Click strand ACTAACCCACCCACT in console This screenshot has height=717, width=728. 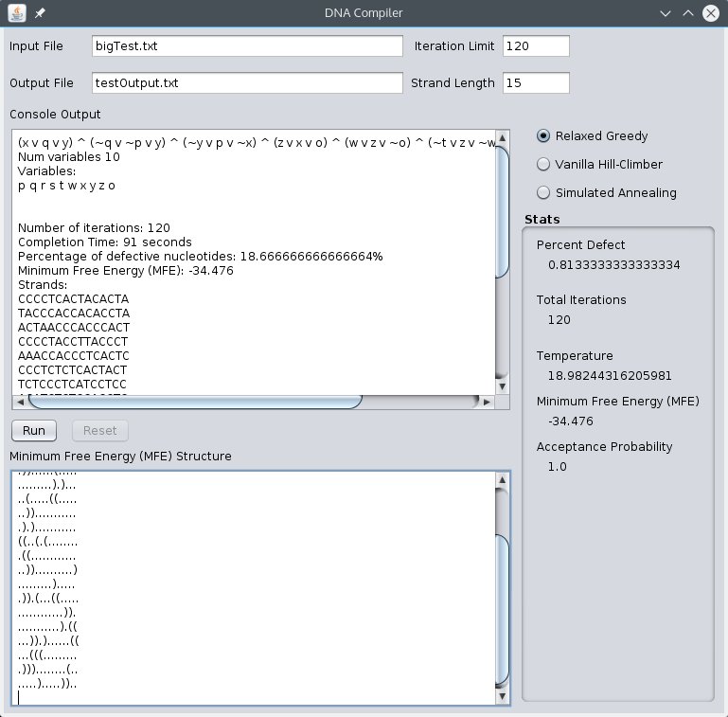pyautogui.click(x=74, y=328)
